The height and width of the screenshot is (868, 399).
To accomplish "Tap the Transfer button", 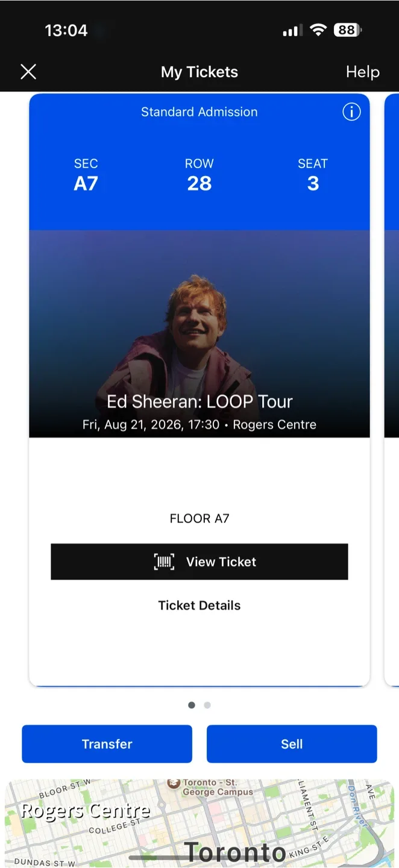I will coord(107,744).
